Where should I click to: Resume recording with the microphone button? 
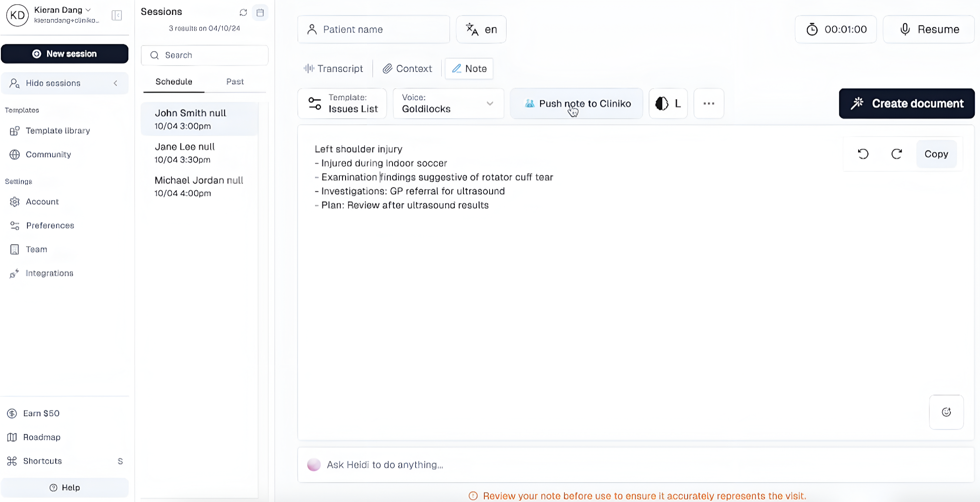coord(929,29)
